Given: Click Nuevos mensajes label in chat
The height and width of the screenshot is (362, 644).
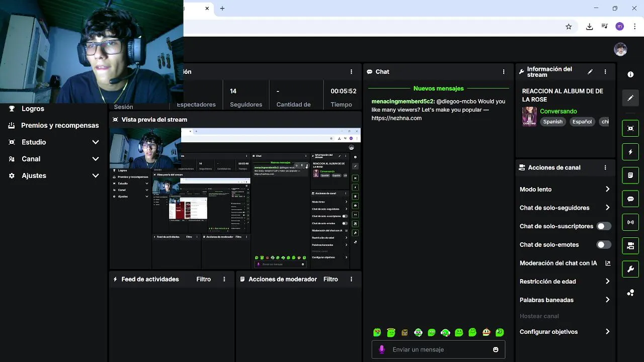Looking at the screenshot, I should click(439, 88).
